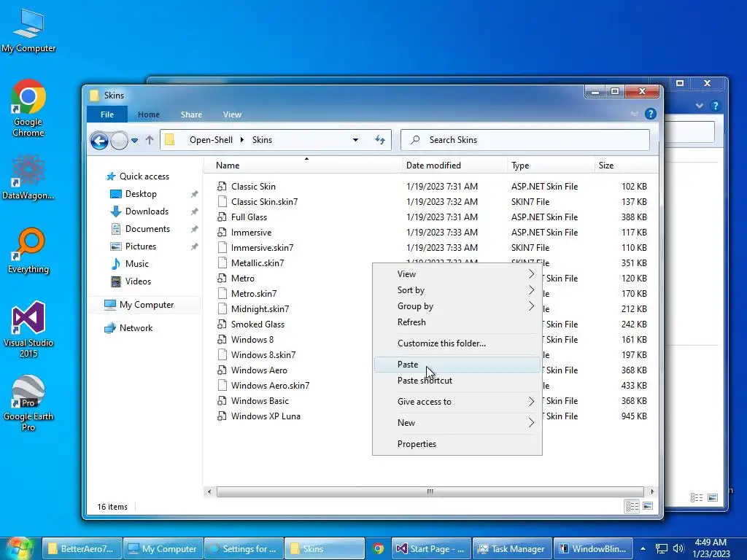Go back with the Back arrow button
This screenshot has height=560, width=747.
99,141
